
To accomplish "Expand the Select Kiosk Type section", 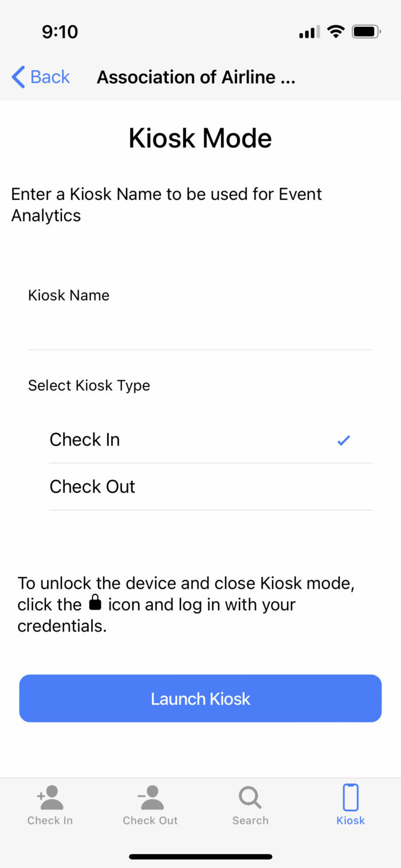I will point(89,385).
